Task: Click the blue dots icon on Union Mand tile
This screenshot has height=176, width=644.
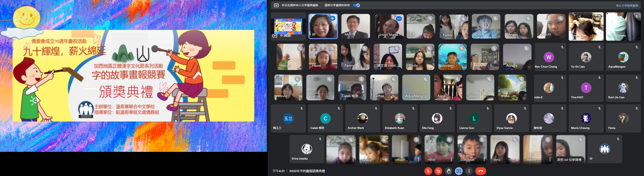Action: [x=399, y=18]
